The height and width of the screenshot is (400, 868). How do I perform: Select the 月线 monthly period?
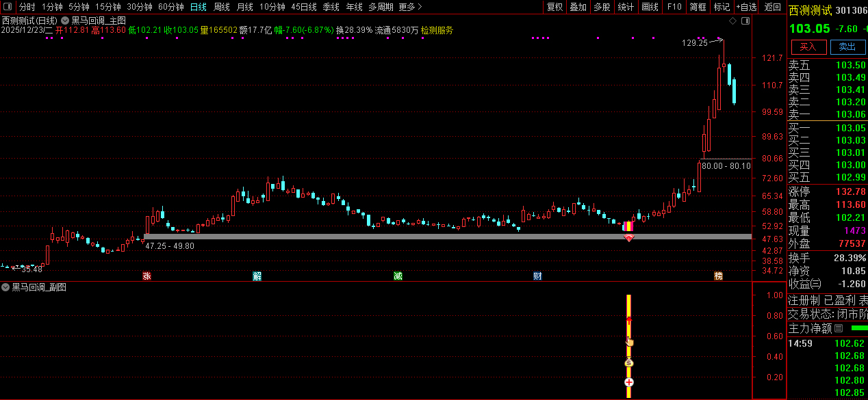point(244,7)
